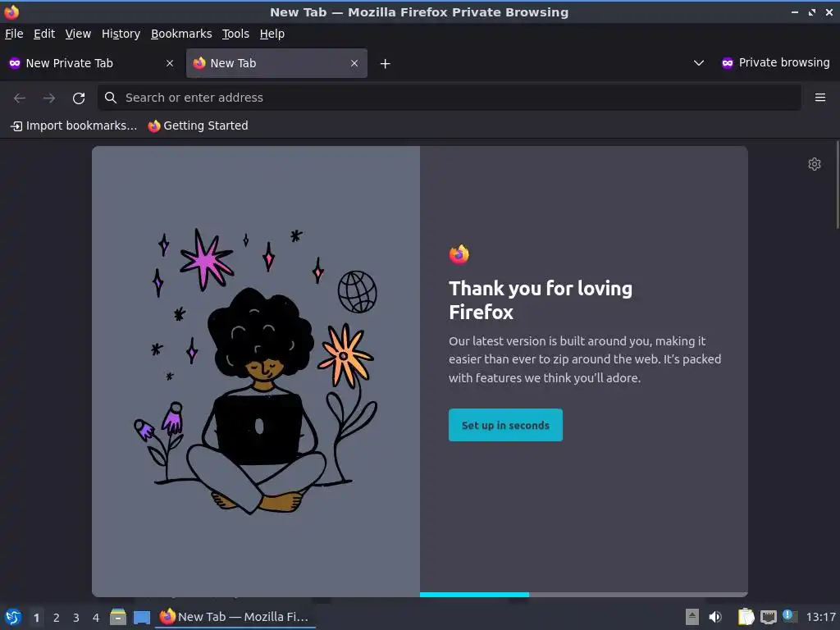Open the system start menu icon
Image resolution: width=840 pixels, height=630 pixels.
pyautogui.click(x=13, y=617)
